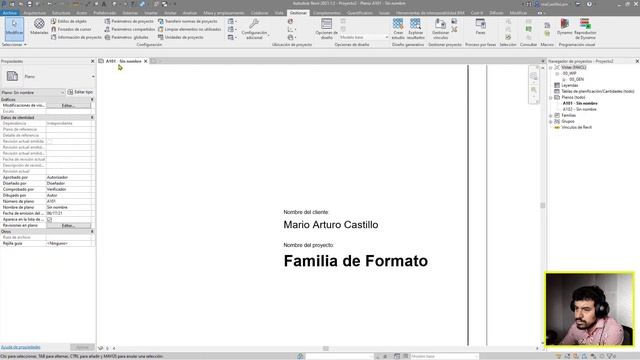Select the 00_GEN view node
Viewport: 640px width, 360px height.
tap(576, 79)
